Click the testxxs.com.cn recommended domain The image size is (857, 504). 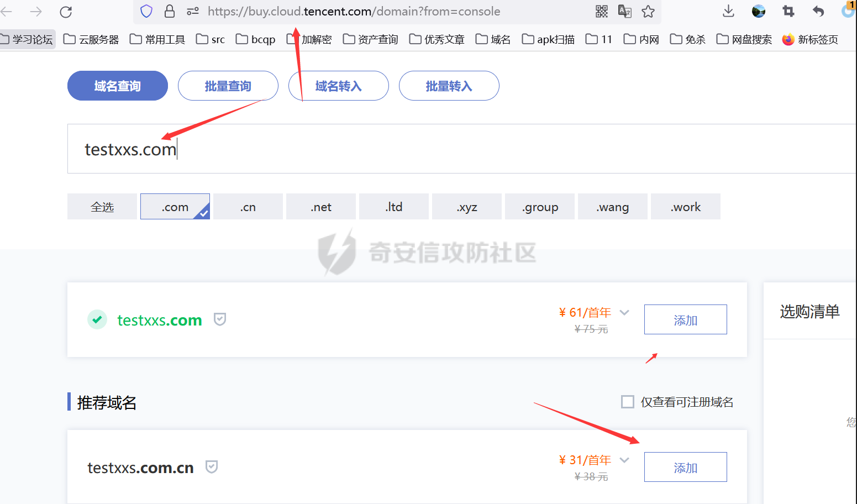point(141,468)
